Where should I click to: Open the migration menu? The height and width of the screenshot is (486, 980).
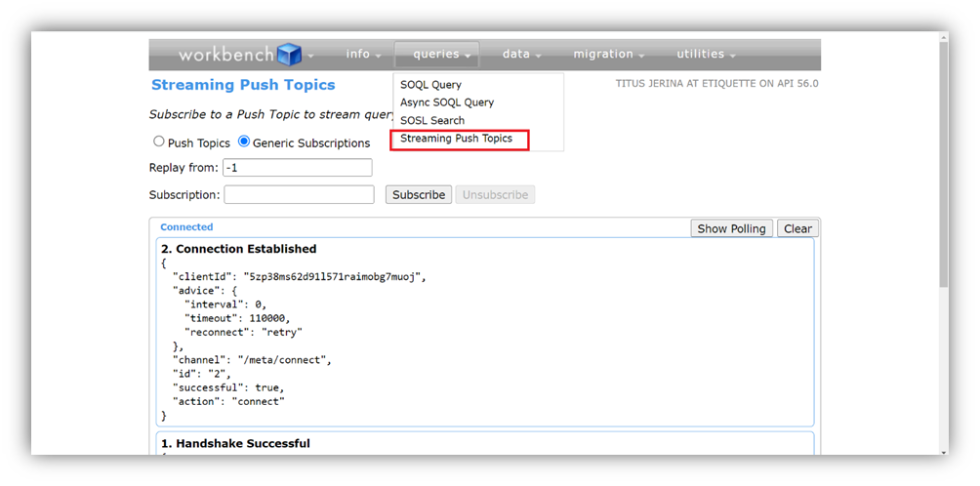pyautogui.click(x=609, y=55)
